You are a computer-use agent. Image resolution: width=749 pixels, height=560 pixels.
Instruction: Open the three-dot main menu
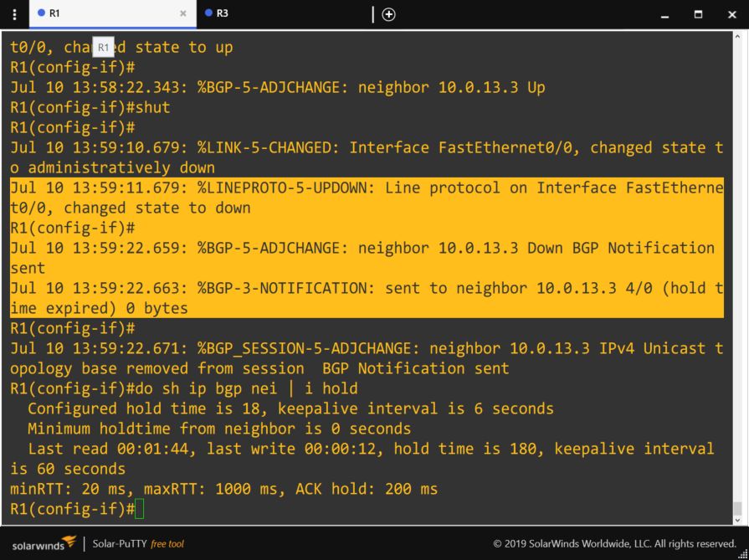point(14,14)
